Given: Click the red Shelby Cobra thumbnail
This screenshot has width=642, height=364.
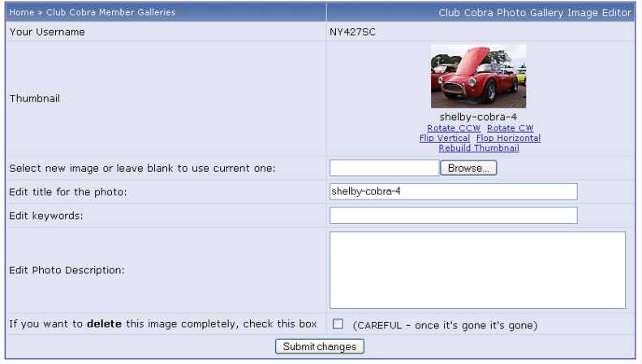Looking at the screenshot, I should (x=478, y=76).
